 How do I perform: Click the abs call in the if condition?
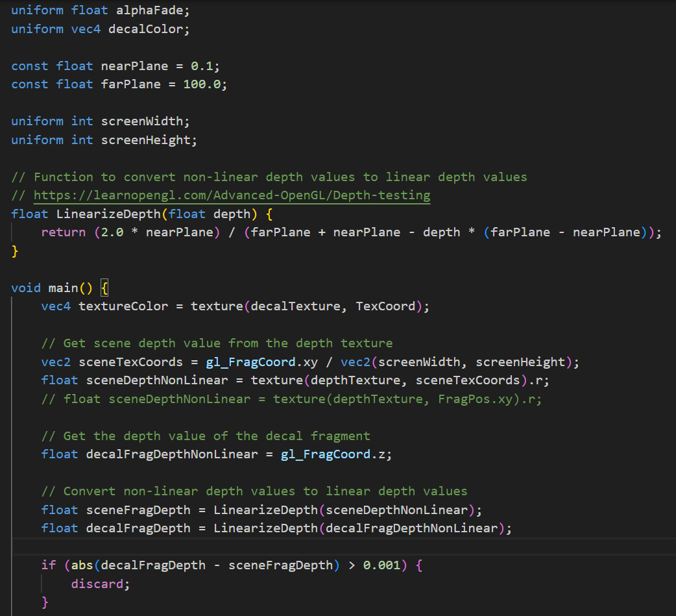click(x=82, y=565)
